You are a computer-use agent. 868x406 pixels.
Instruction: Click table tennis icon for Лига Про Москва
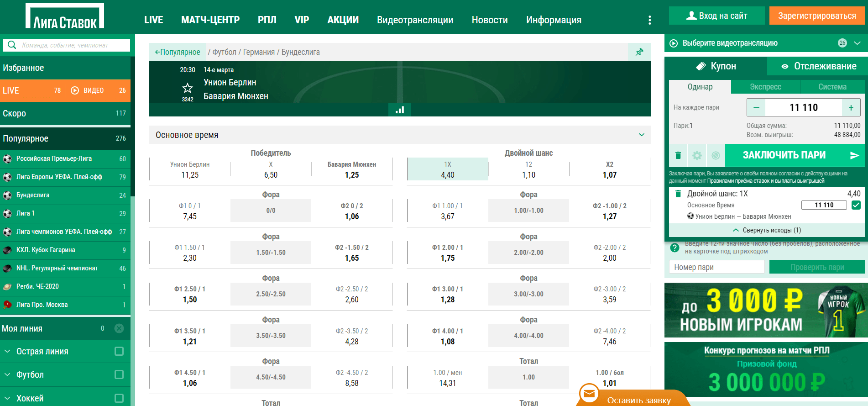click(7, 305)
